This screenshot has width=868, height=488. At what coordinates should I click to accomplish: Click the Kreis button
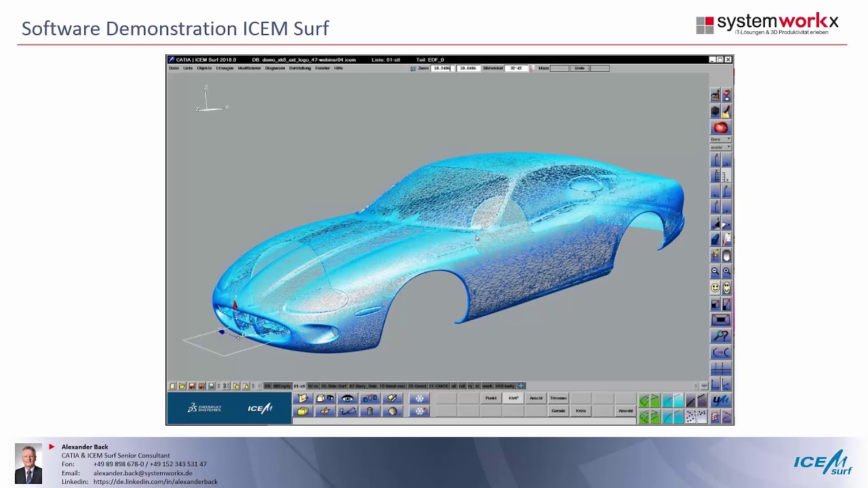pos(580,411)
